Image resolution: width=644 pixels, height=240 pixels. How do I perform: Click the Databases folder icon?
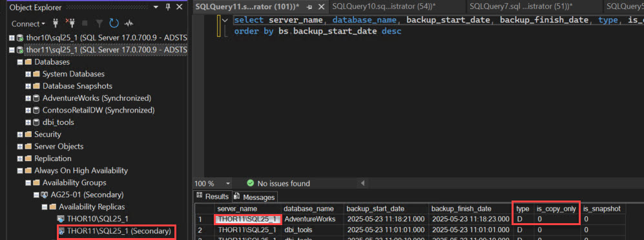28,62
